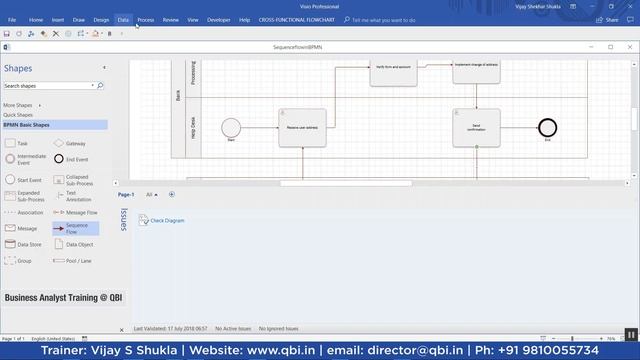Click the Share button
Viewport: 640px width, 360px height.
coord(607,20)
